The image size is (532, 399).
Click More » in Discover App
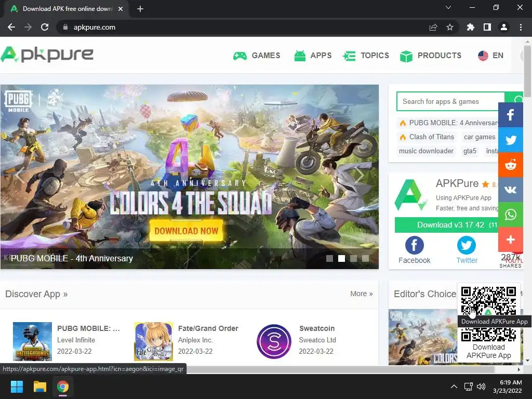coord(362,294)
